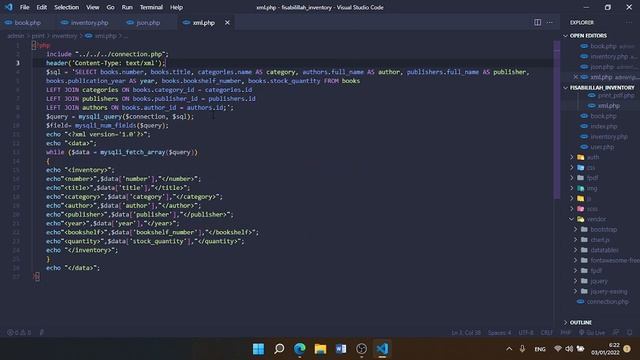The image size is (640, 360).
Task: Open the Run menu
Action: tap(127, 7)
